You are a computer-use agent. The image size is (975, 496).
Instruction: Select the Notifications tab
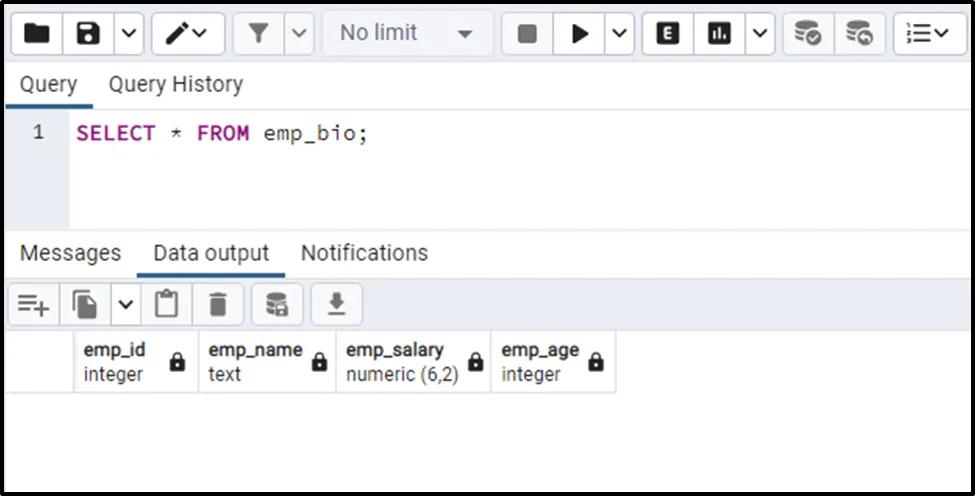(x=364, y=254)
